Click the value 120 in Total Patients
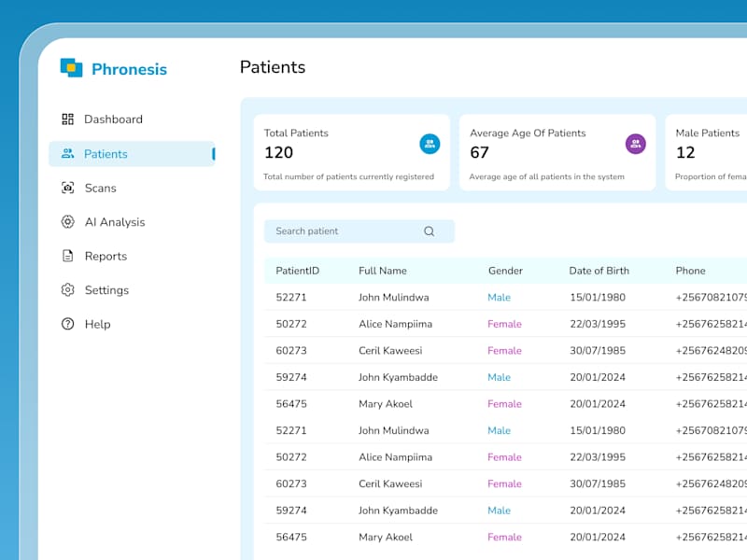Viewport: 747px width, 560px height. [278, 152]
